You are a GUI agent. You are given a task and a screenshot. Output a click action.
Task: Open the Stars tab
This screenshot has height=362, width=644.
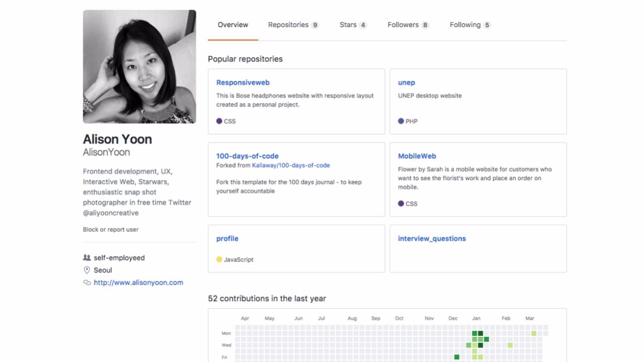[353, 25]
